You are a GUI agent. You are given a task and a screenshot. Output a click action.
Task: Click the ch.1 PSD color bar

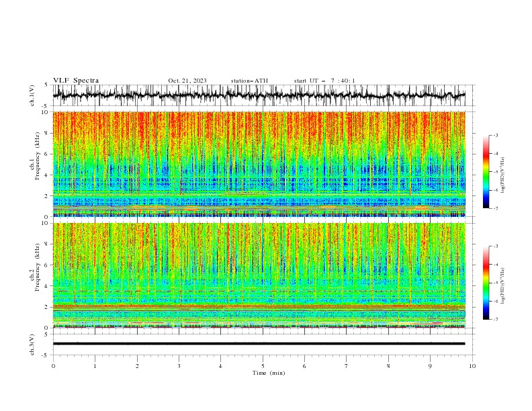(486, 172)
